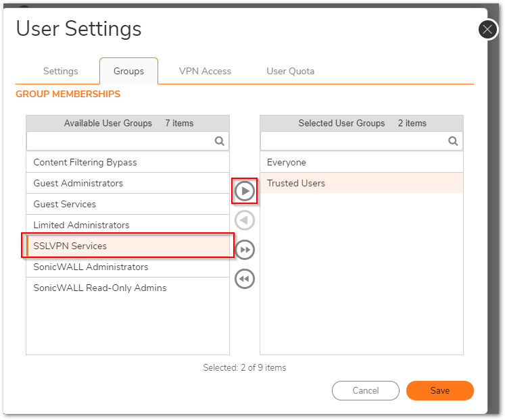
Task: Cancel the user settings changes
Action: 366,390
